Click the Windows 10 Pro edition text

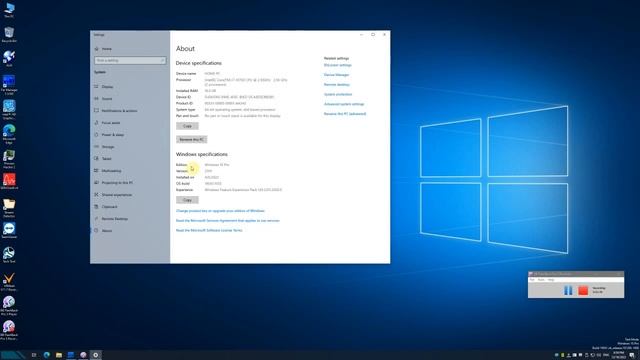point(217,165)
